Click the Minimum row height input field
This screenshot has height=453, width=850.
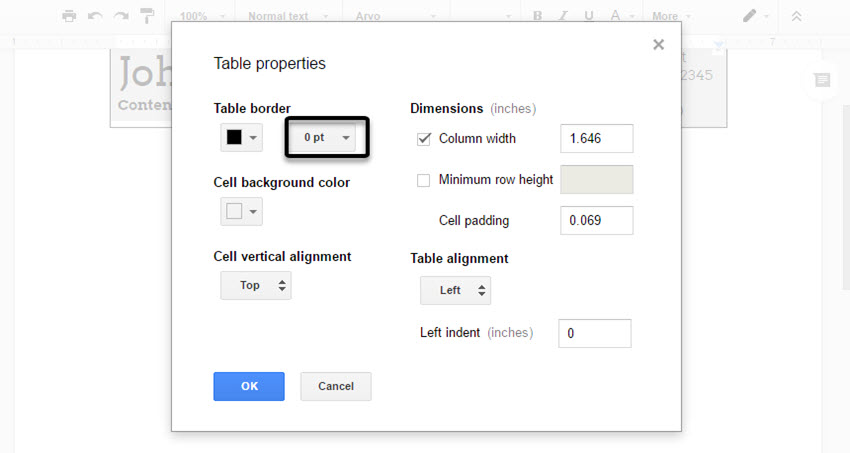pos(597,179)
